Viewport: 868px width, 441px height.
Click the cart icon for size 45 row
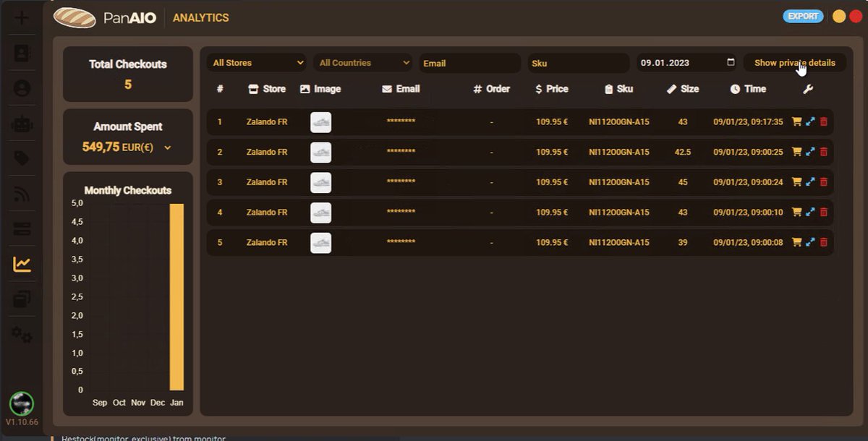pos(797,182)
